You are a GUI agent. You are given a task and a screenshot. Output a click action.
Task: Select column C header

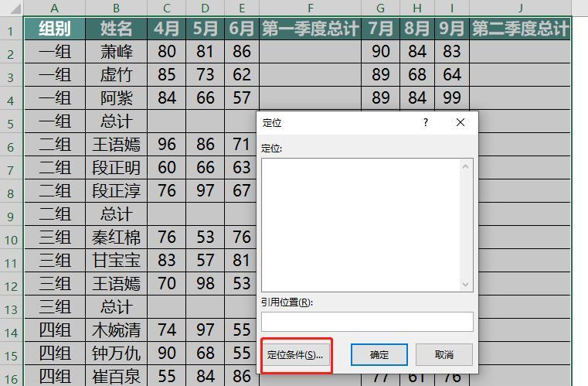point(166,8)
